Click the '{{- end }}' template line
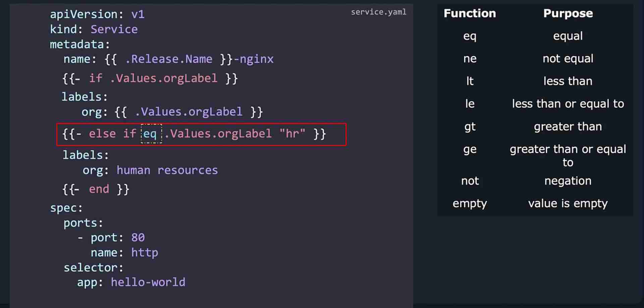The image size is (644, 308). pyautogui.click(x=96, y=189)
